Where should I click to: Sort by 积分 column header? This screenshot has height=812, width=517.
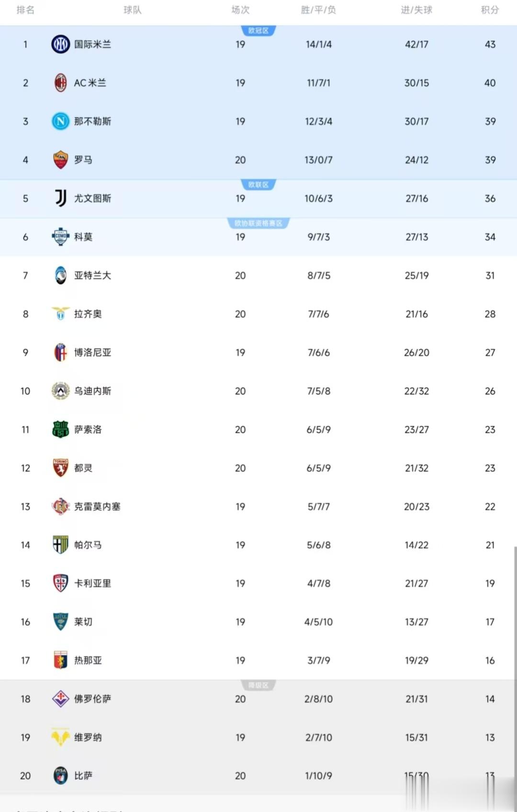(x=490, y=10)
